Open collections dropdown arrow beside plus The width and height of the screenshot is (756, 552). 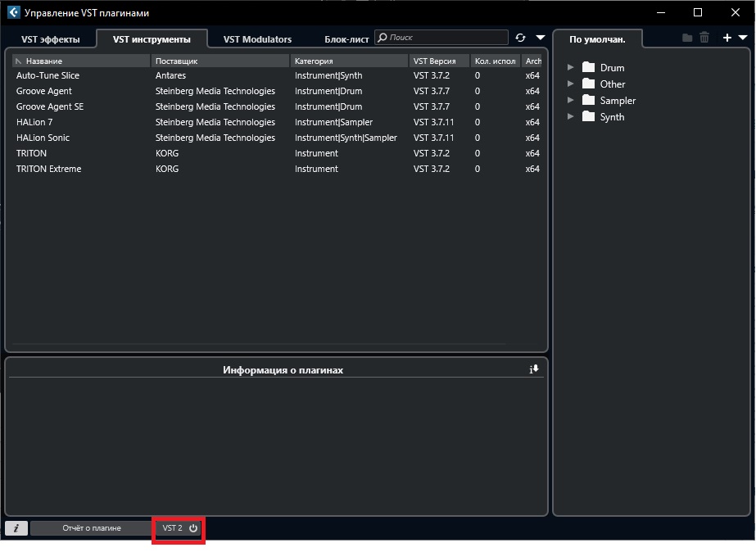[x=743, y=38]
